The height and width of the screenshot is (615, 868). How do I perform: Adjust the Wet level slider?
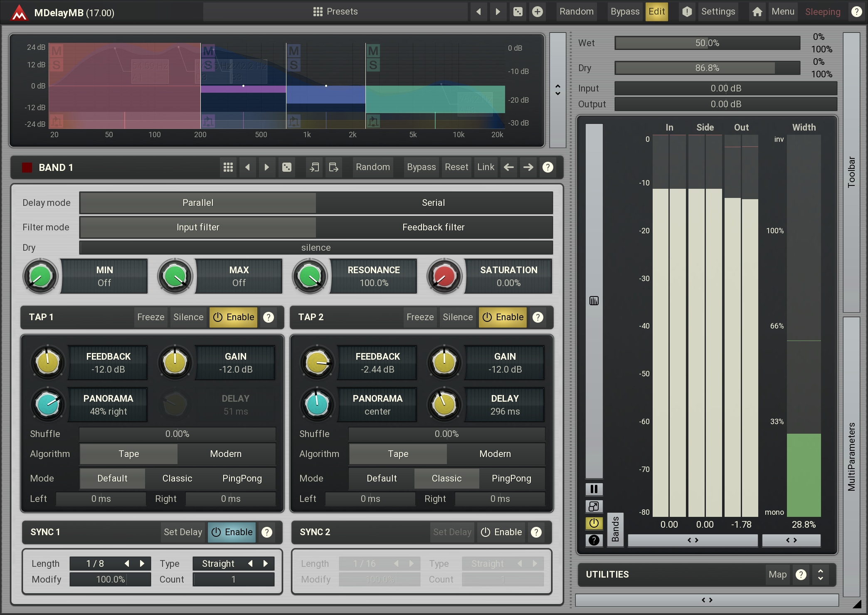(707, 43)
